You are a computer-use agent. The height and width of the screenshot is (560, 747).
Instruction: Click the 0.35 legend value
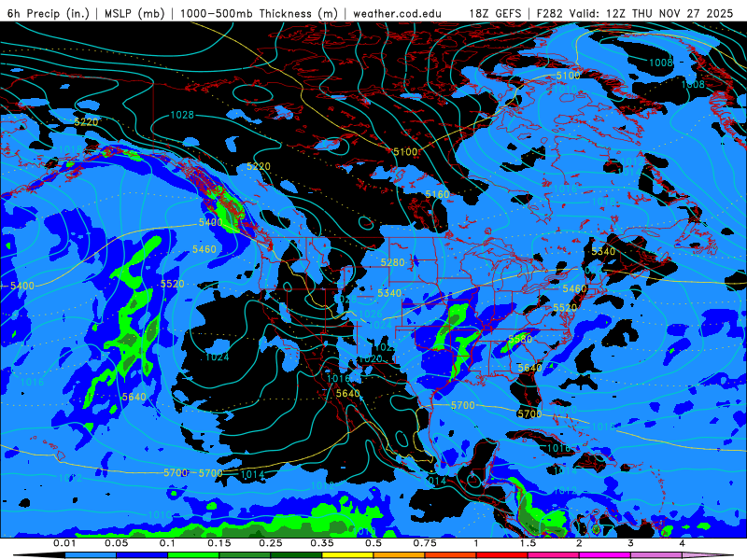point(322,543)
